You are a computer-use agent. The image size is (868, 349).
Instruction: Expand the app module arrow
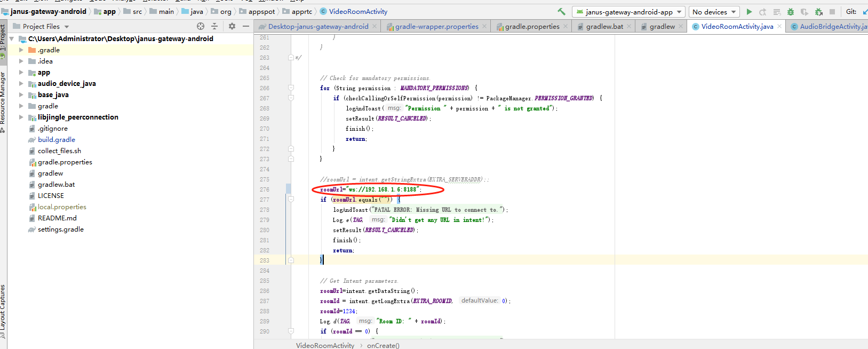21,72
